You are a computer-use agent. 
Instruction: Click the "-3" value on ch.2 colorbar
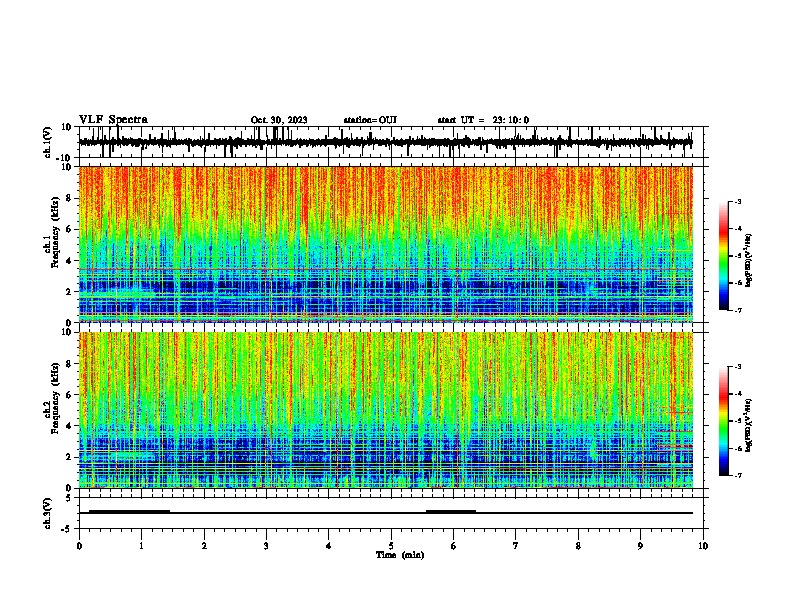point(737,367)
